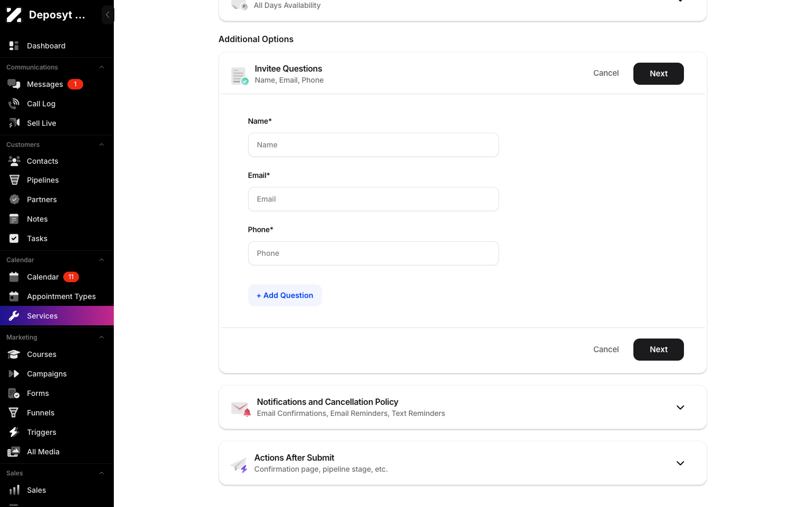Collapse the Sales sidebar section
Screen dimensions: 812x507
[x=102, y=473]
